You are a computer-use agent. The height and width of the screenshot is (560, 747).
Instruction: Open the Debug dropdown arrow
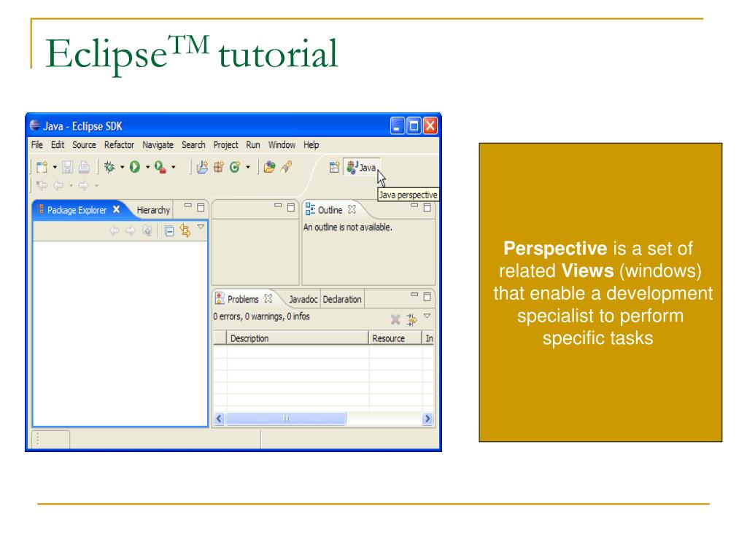tap(122, 167)
